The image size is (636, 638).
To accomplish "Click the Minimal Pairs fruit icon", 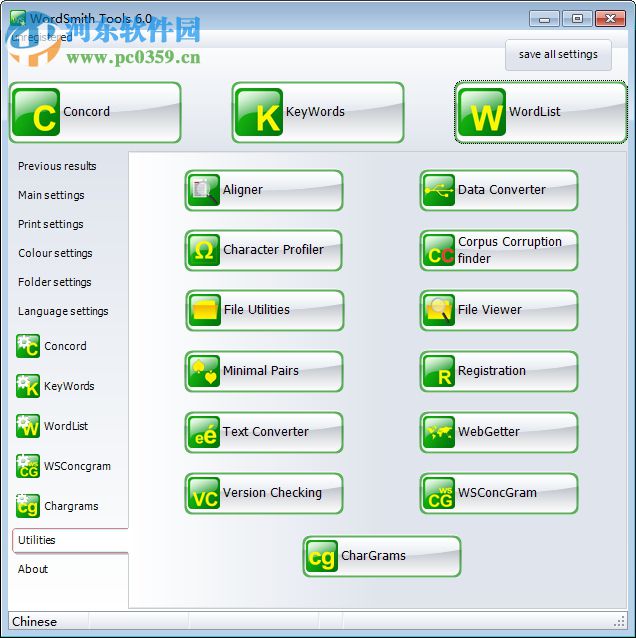I will click(x=204, y=371).
